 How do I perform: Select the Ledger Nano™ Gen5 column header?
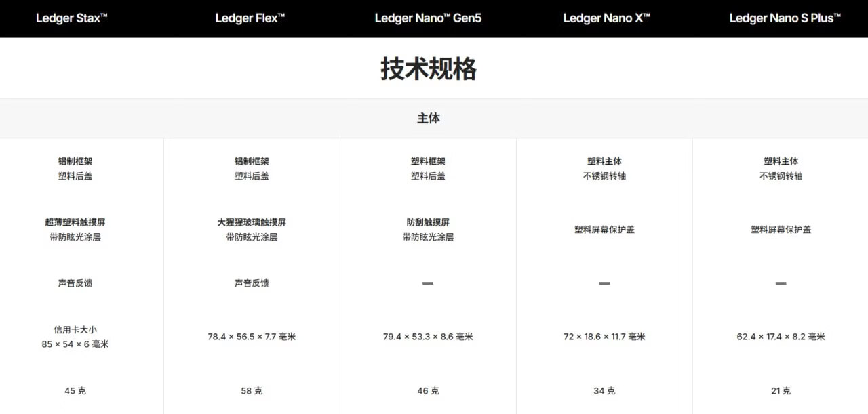pos(428,18)
